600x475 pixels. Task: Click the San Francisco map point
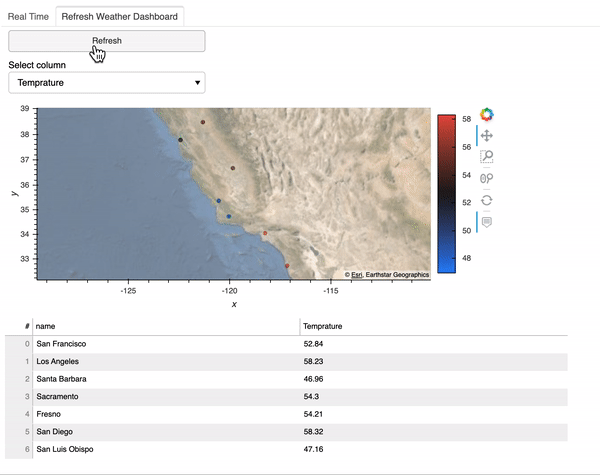click(x=180, y=140)
